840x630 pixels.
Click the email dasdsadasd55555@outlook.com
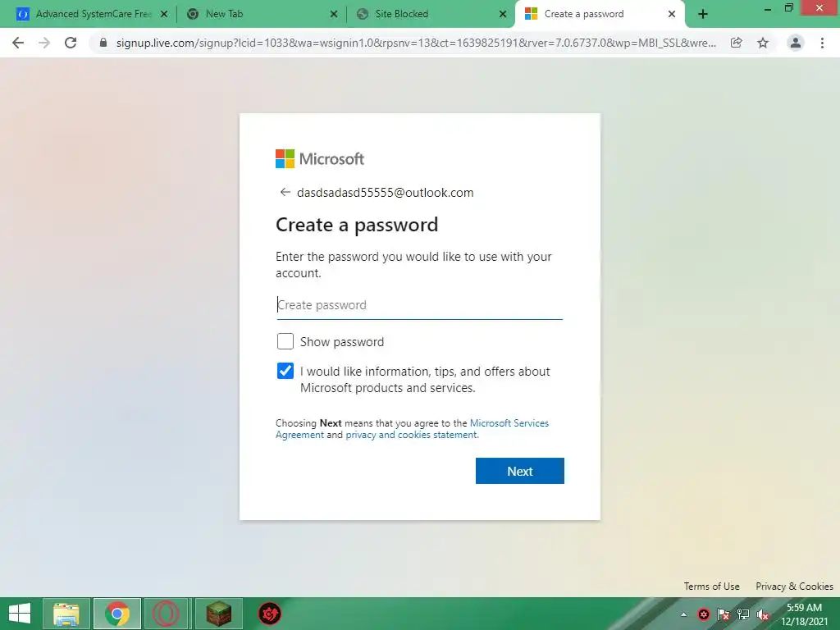tap(386, 192)
